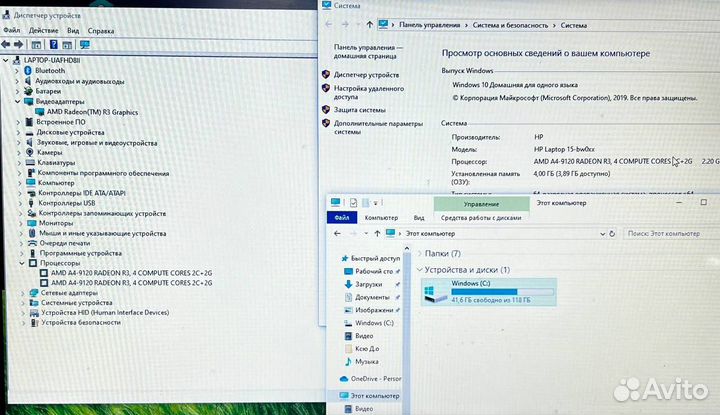The height and width of the screenshot is (415, 720).
Task: Select first AMD A4-9120 processor entry
Action: pos(131,273)
